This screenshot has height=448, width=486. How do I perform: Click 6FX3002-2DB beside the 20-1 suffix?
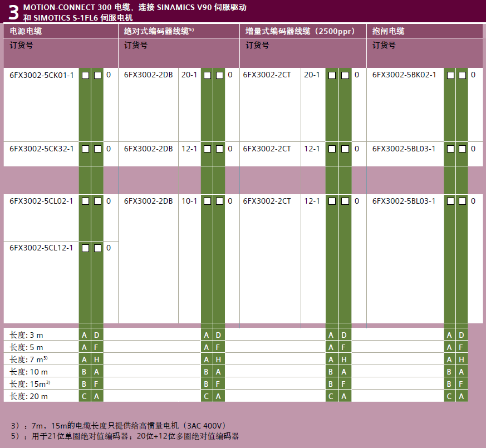point(148,75)
